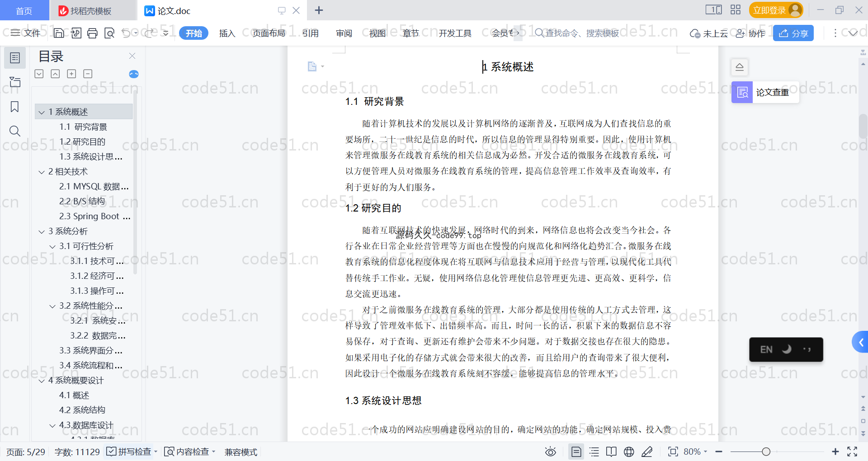
Task: Open the chapter navigation icon in the left sidebar
Action: [x=15, y=82]
